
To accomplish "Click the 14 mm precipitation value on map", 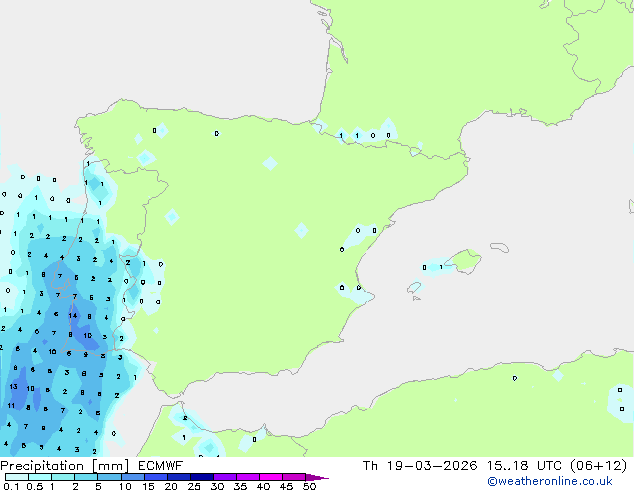I will tap(73, 316).
